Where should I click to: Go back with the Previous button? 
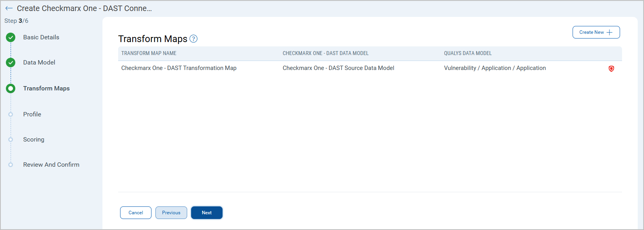tap(171, 213)
